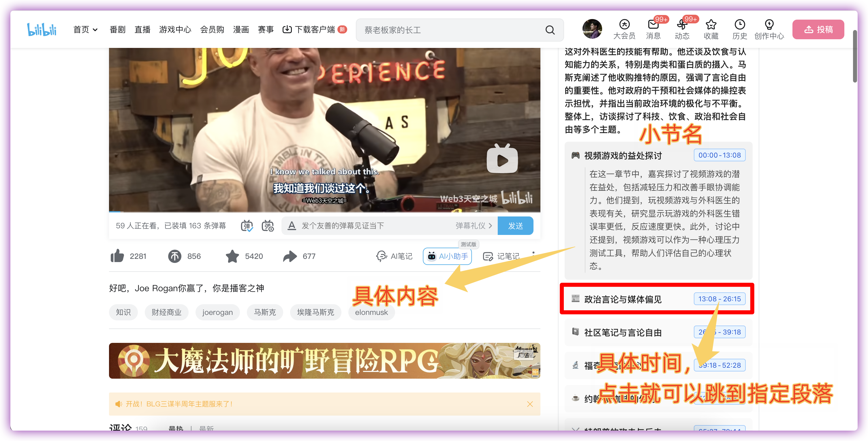Image resolution: width=868 pixels, height=441 pixels.
Task: Jump to the 00:00-13:08 timestamp
Action: [719, 155]
